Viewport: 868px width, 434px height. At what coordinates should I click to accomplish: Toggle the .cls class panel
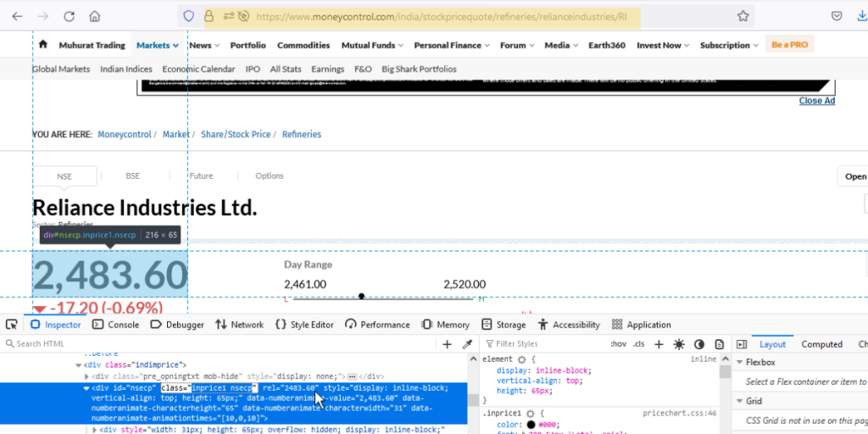[639, 344]
